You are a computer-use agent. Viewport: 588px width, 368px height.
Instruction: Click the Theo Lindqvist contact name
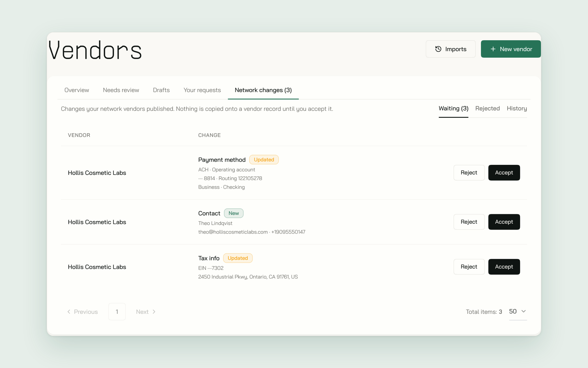tap(215, 223)
